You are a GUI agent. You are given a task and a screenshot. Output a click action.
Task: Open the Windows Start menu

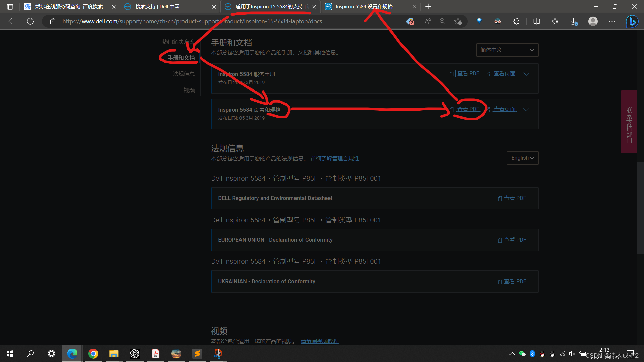10,353
